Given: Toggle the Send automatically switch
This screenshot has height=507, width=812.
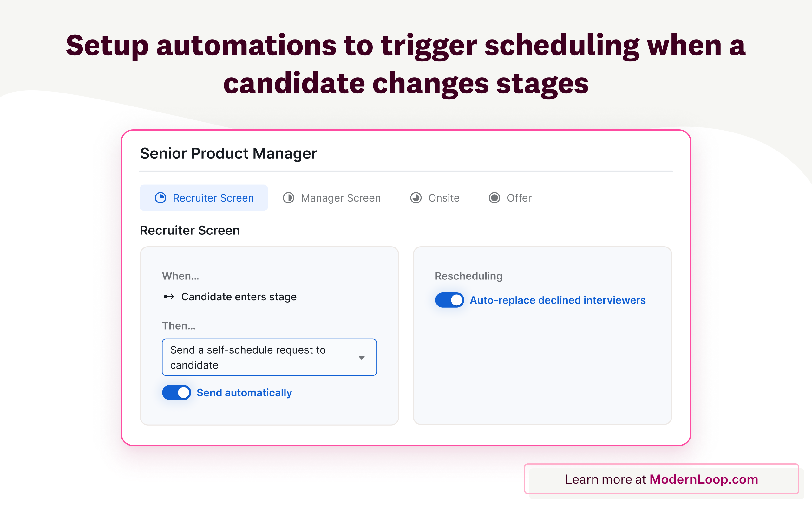Looking at the screenshot, I should click(x=176, y=393).
